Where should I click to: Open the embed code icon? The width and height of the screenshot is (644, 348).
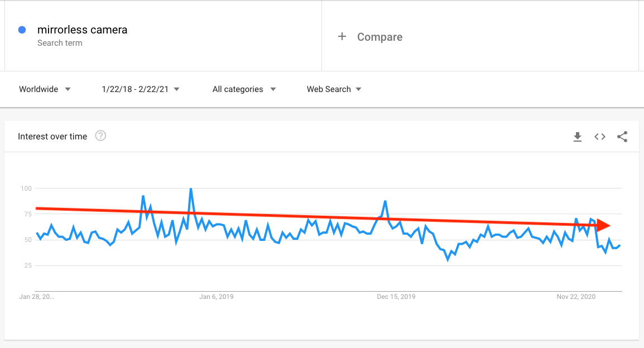600,137
